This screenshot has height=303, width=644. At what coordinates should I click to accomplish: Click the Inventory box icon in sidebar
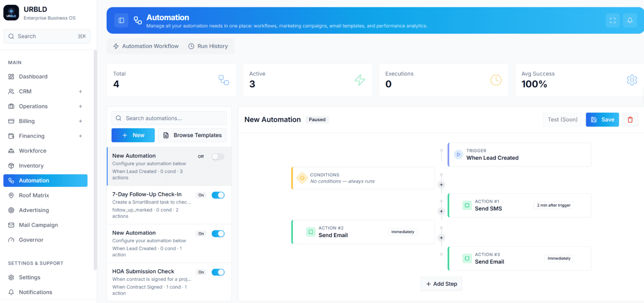[11, 166]
